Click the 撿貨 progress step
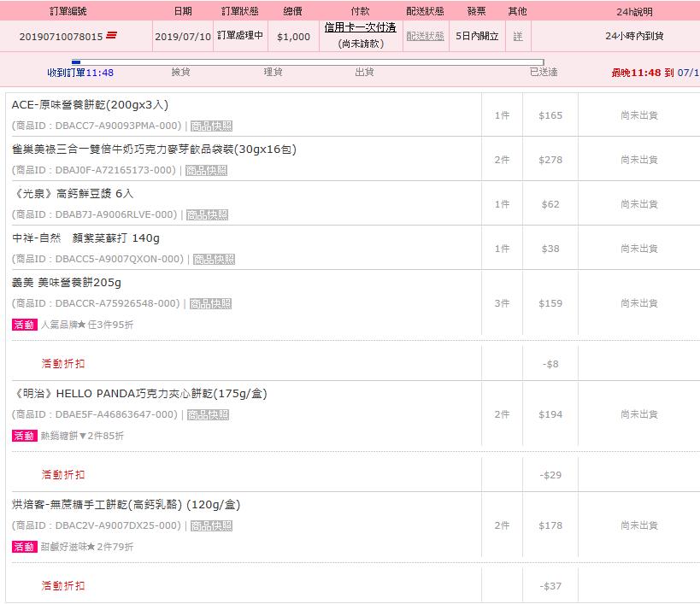The width and height of the screenshot is (700, 604). point(181,72)
